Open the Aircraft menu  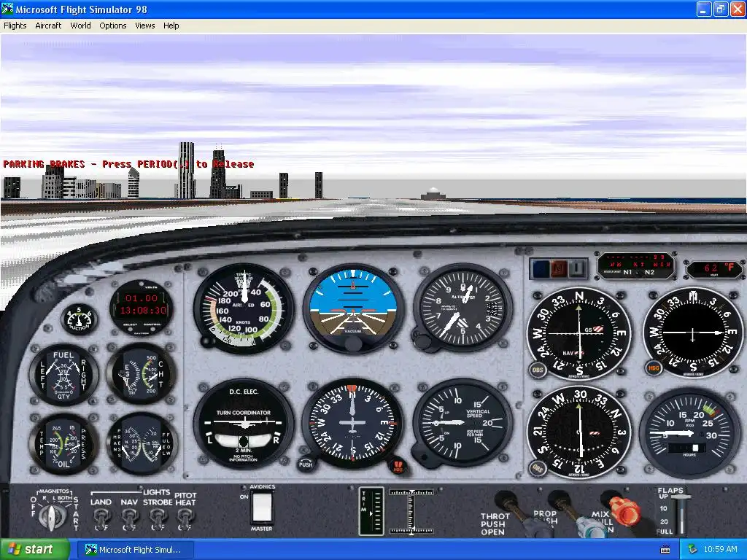click(48, 26)
